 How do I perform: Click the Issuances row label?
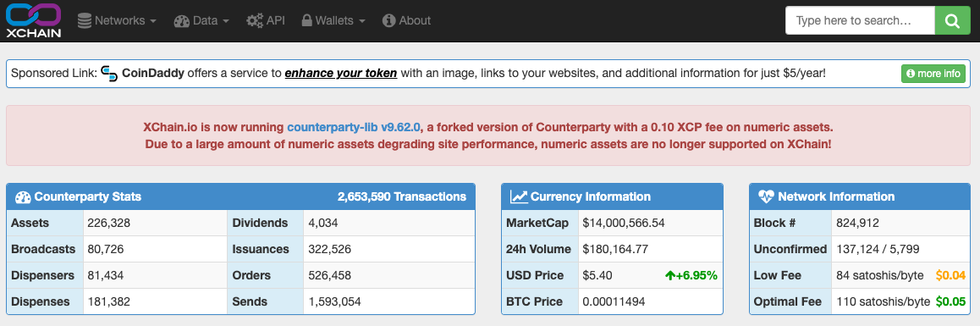coord(261,250)
